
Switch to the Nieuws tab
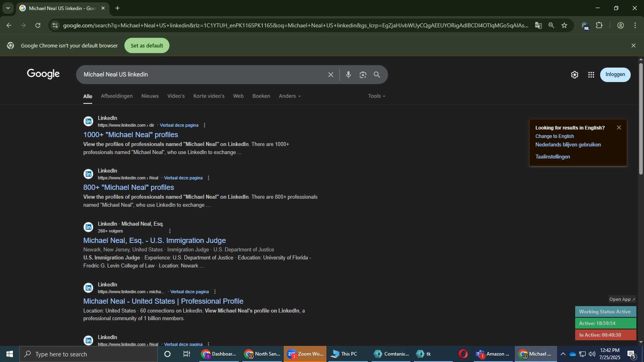coord(150,96)
